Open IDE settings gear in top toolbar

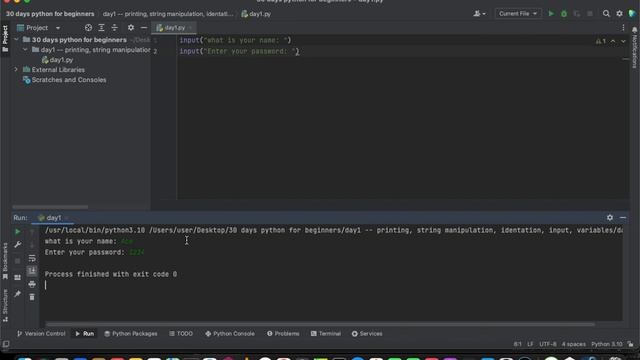coord(619,13)
